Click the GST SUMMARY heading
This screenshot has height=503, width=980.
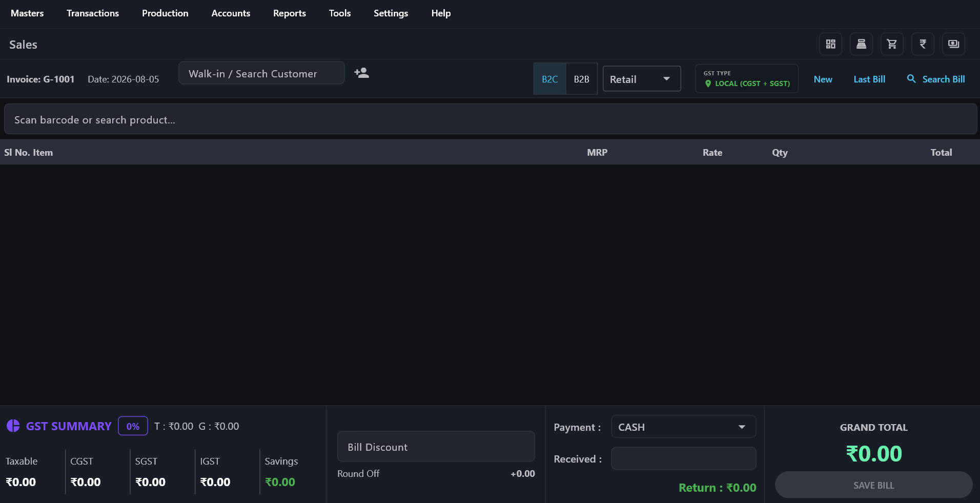pos(69,426)
